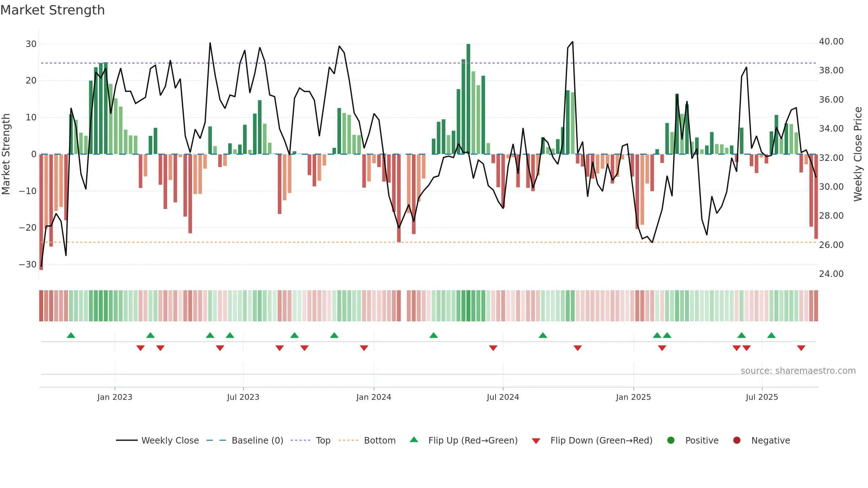The width and height of the screenshot is (868, 488).
Task: Click the deepest red bar near −30
Action: click(41, 212)
